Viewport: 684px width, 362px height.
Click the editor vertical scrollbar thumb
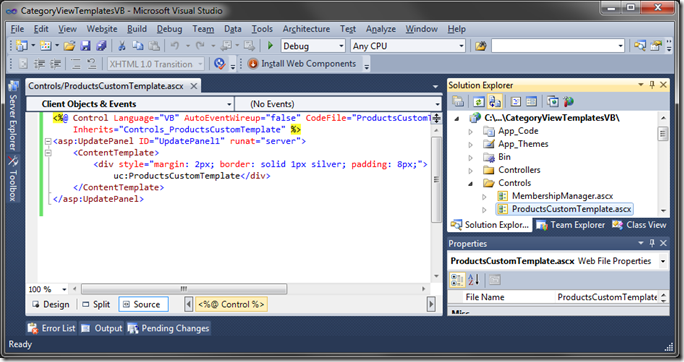pyautogui.click(x=436, y=179)
